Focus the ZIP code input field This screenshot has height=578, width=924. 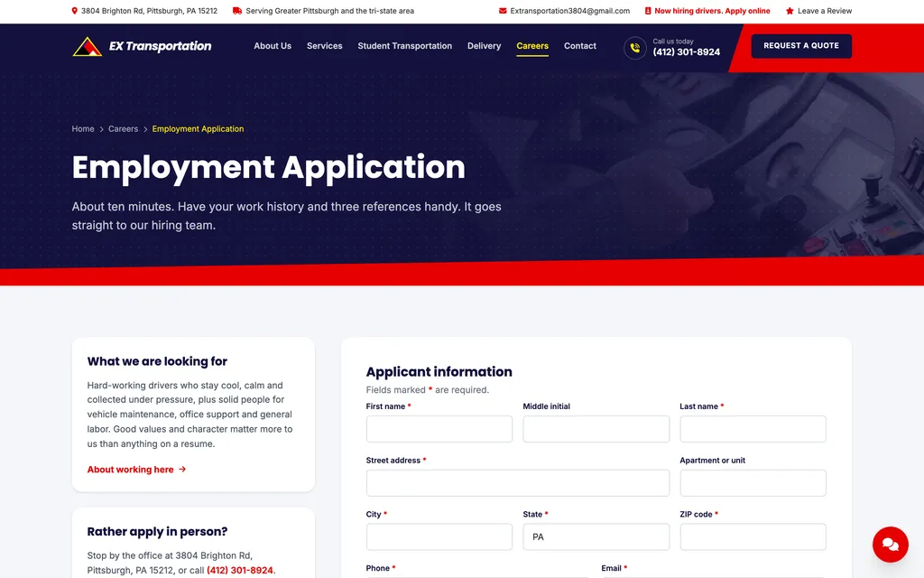click(x=753, y=536)
